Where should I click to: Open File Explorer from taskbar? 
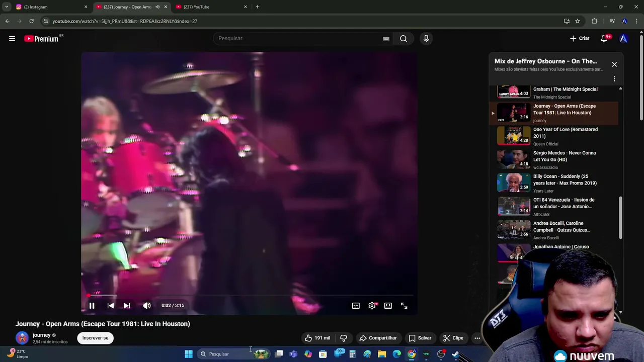coord(382,354)
